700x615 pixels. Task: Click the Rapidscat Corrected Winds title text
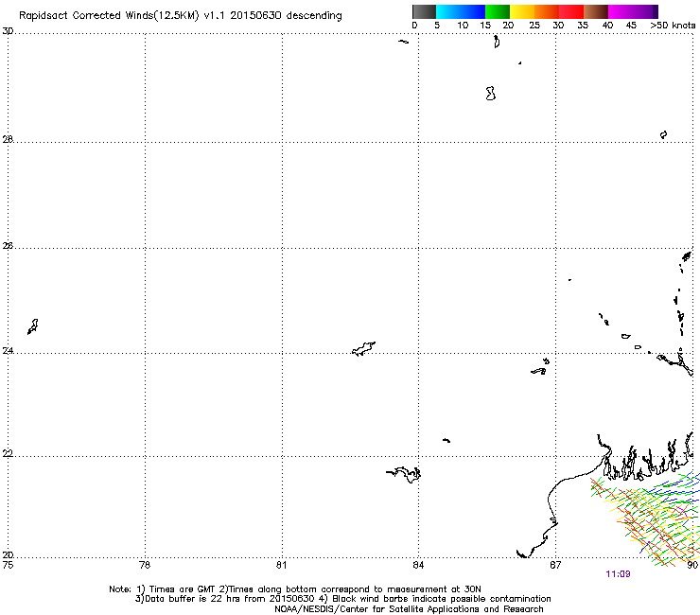181,15
